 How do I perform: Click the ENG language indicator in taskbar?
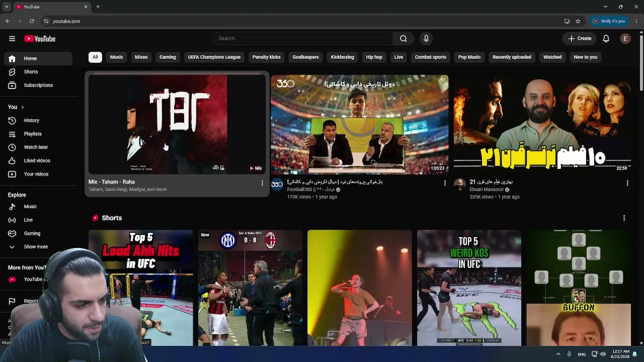[582, 354]
